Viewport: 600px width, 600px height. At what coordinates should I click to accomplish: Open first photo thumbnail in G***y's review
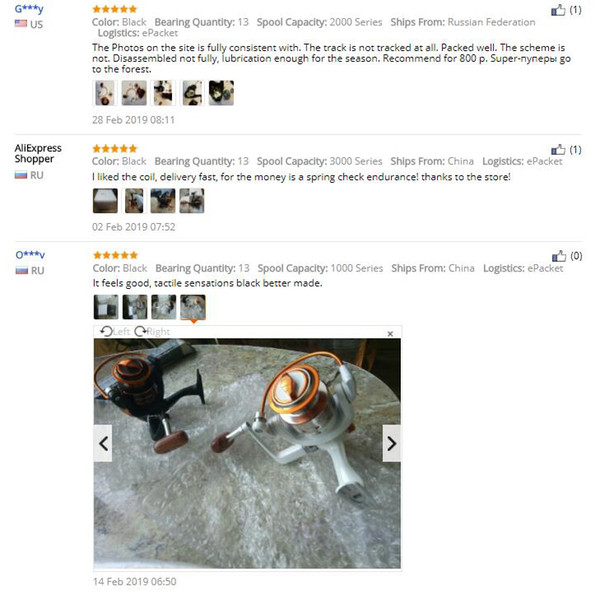coord(104,93)
